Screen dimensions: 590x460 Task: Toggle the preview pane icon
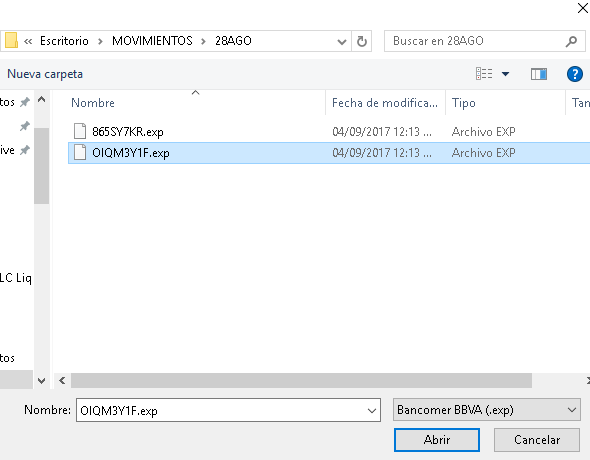coord(539,74)
